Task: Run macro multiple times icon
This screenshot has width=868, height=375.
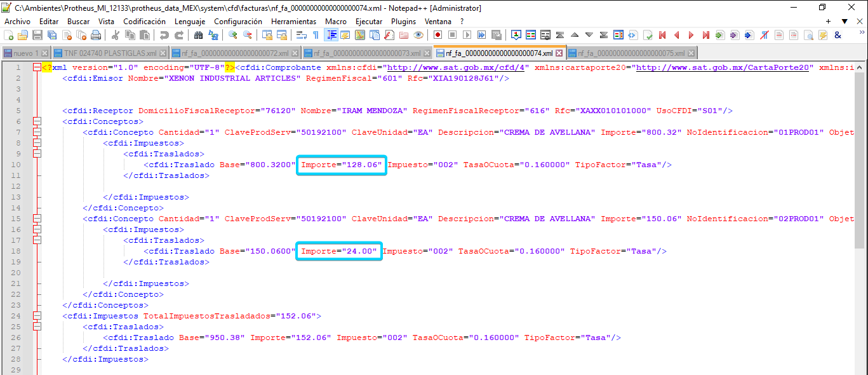Action: coord(481,35)
